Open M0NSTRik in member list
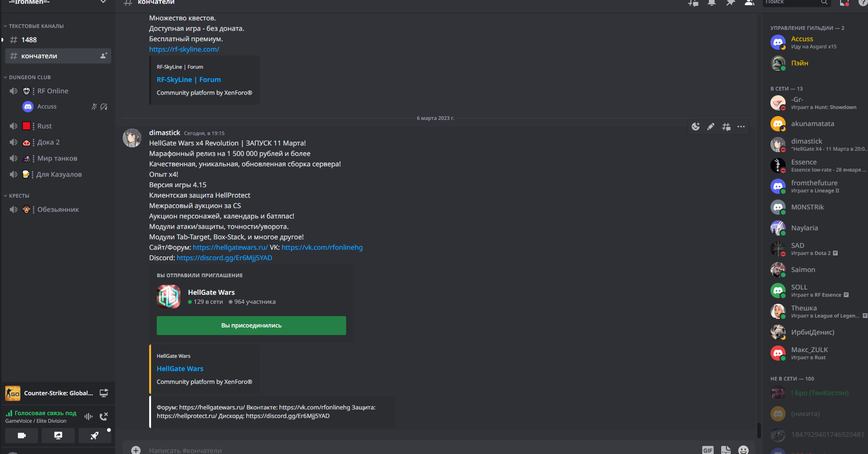 tap(817, 207)
